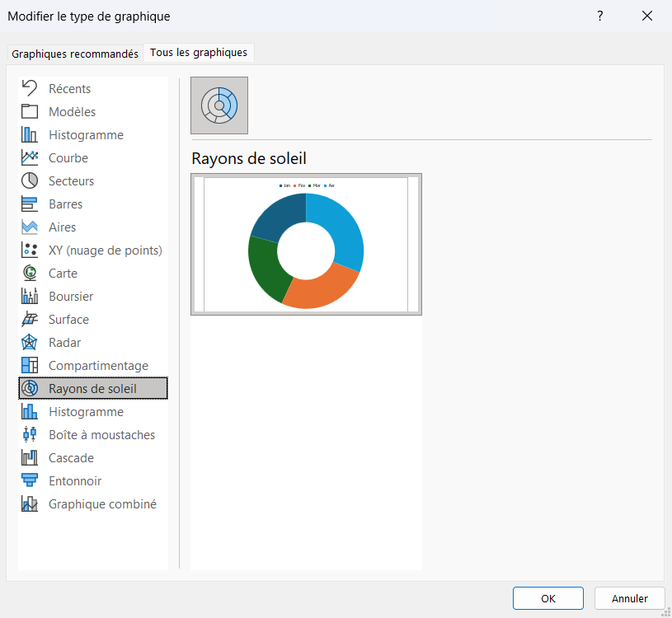Open the help question mark button
The height and width of the screenshot is (618, 672).
pos(600,16)
